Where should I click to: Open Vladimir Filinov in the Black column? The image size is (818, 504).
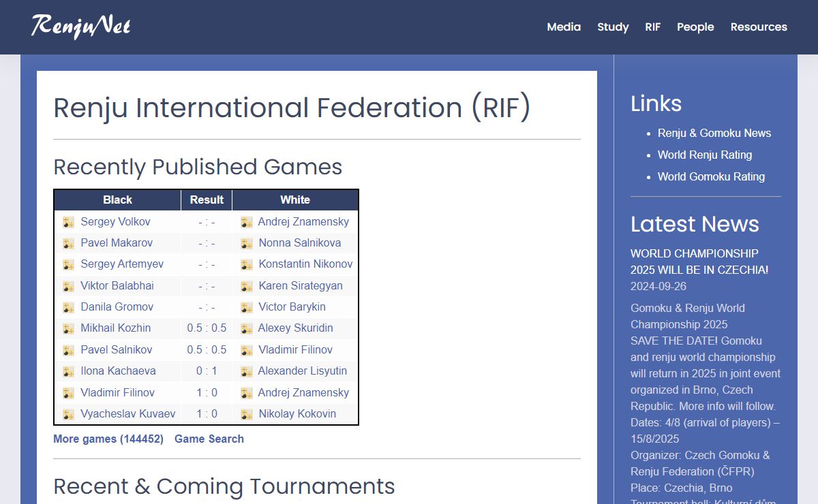pyautogui.click(x=117, y=392)
